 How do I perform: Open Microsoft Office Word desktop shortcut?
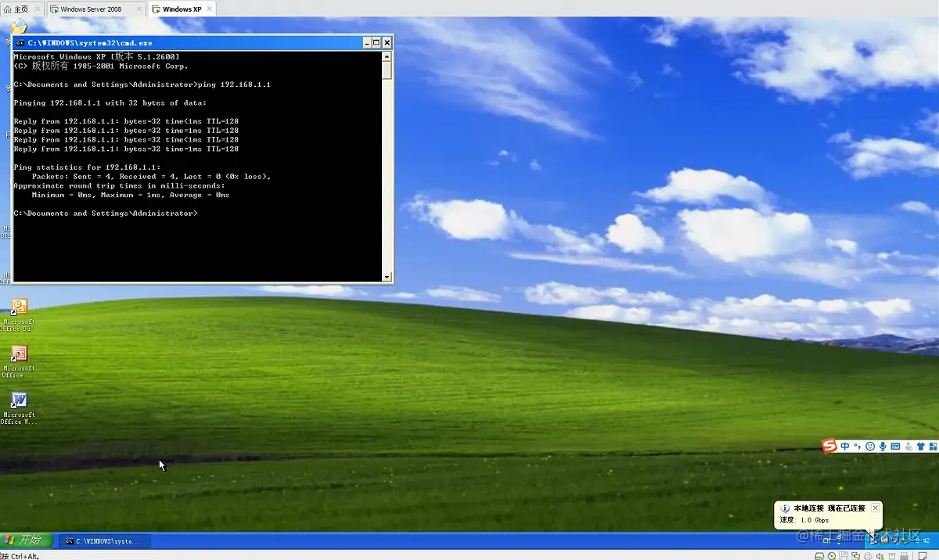pyautogui.click(x=19, y=407)
